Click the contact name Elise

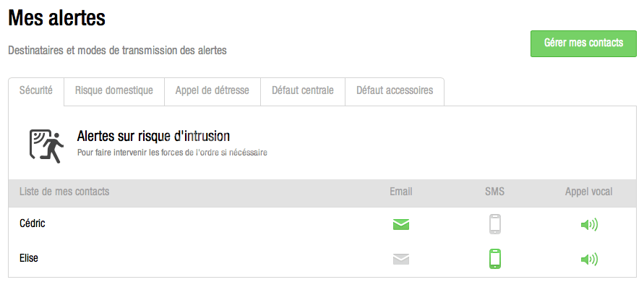tap(29, 258)
